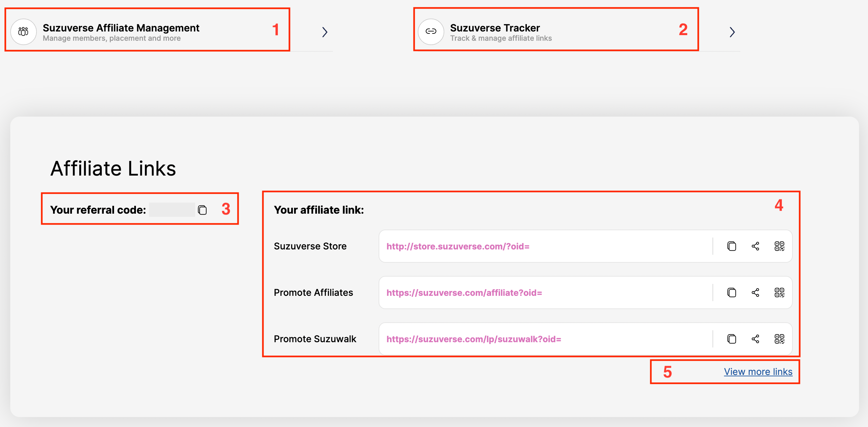Open the suzuverse.com/affiliate URL
Image resolution: width=868 pixels, height=427 pixels.
[464, 293]
